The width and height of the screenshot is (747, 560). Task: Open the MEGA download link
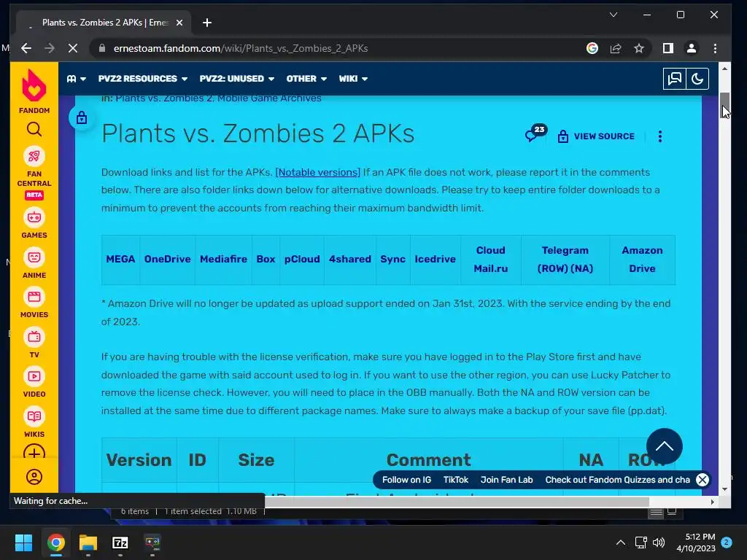120,259
